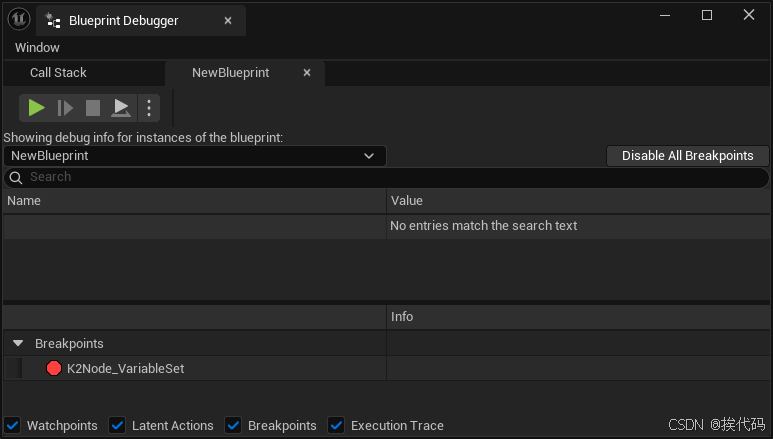This screenshot has height=439, width=773.
Task: Open the Window menu
Action: coord(37,47)
